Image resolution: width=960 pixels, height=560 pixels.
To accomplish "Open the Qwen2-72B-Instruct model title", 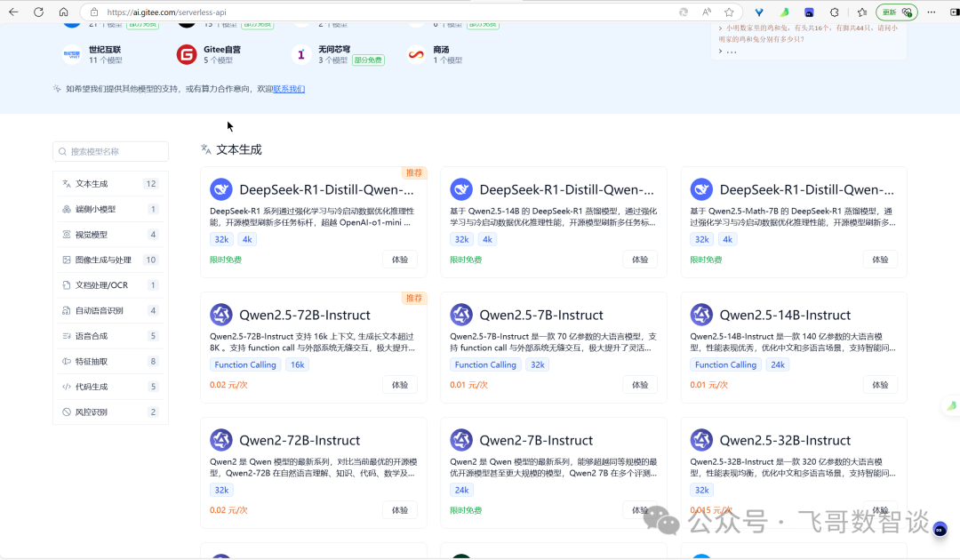I will click(300, 441).
